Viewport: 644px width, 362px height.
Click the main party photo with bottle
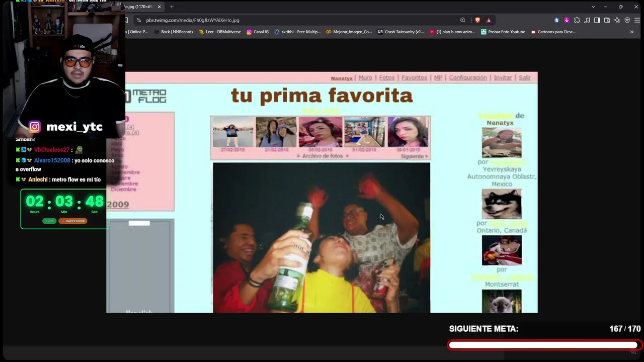pos(321,237)
